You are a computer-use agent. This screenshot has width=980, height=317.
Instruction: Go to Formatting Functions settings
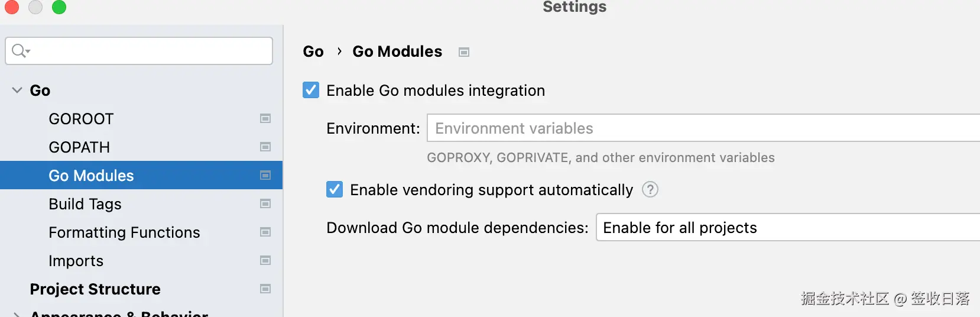pyautogui.click(x=124, y=232)
